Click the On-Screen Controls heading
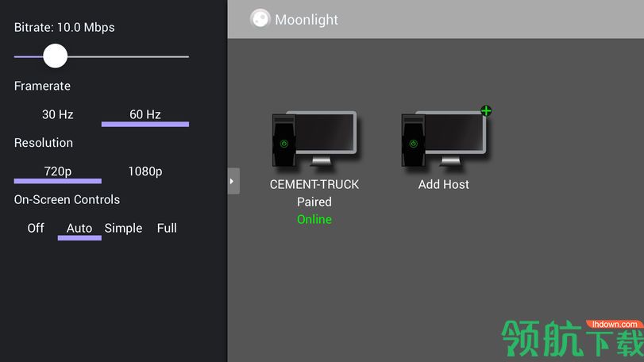Viewport: 644px width, 362px height. [67, 200]
